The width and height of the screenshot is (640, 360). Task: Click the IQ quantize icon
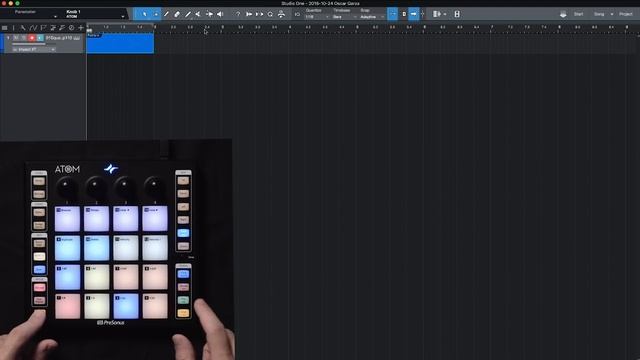(x=297, y=15)
